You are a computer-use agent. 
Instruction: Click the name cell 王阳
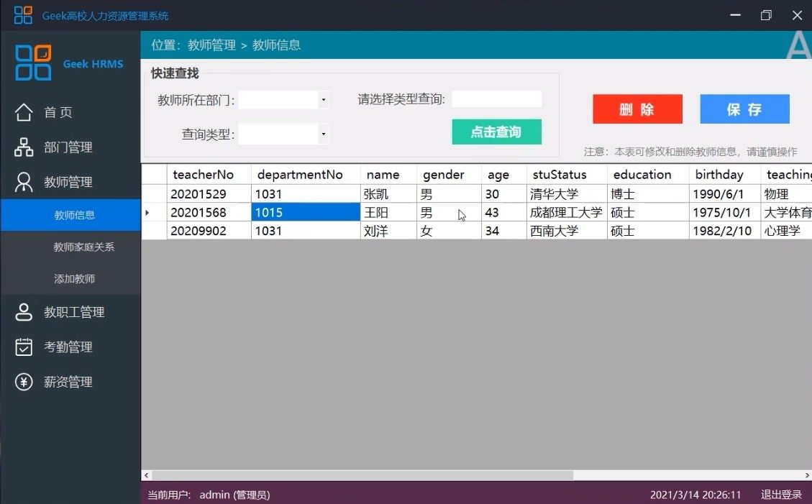click(x=388, y=213)
